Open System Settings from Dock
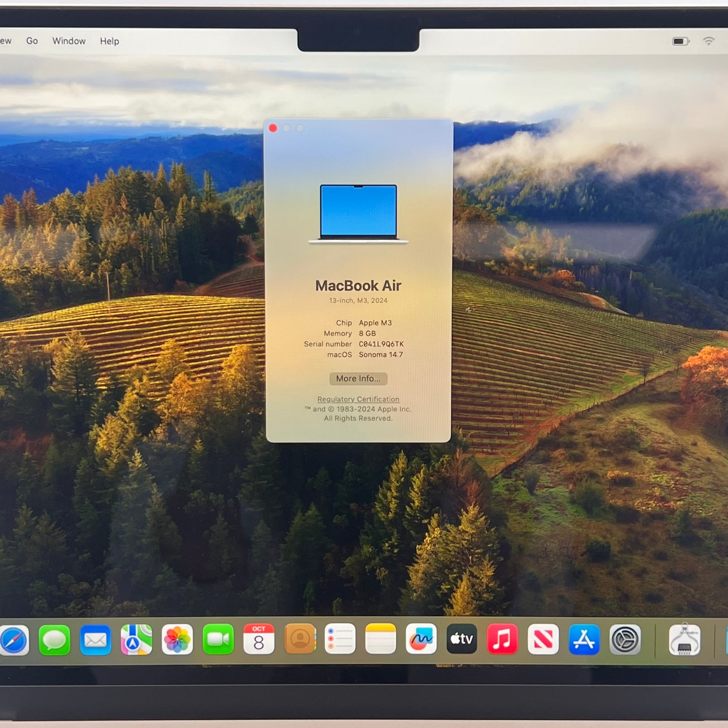The height and width of the screenshot is (728, 728). pyautogui.click(x=625, y=639)
